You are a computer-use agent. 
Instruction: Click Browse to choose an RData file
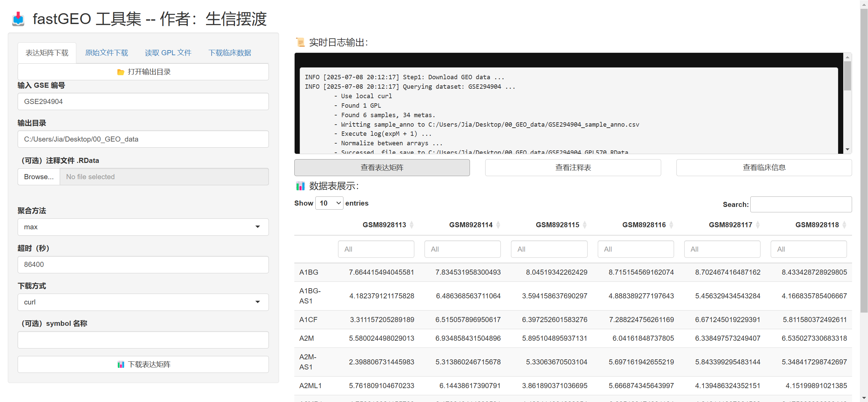click(x=39, y=177)
